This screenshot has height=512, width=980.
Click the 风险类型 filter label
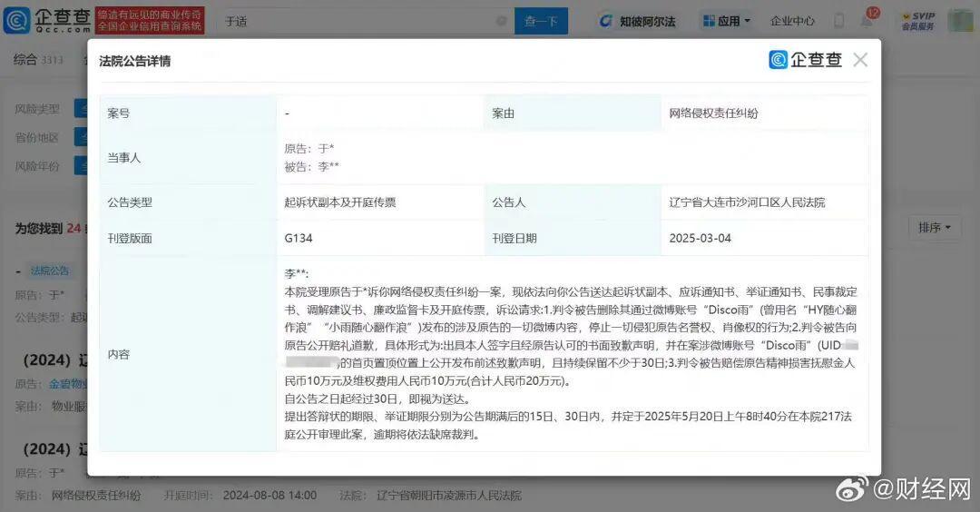[x=37, y=109]
